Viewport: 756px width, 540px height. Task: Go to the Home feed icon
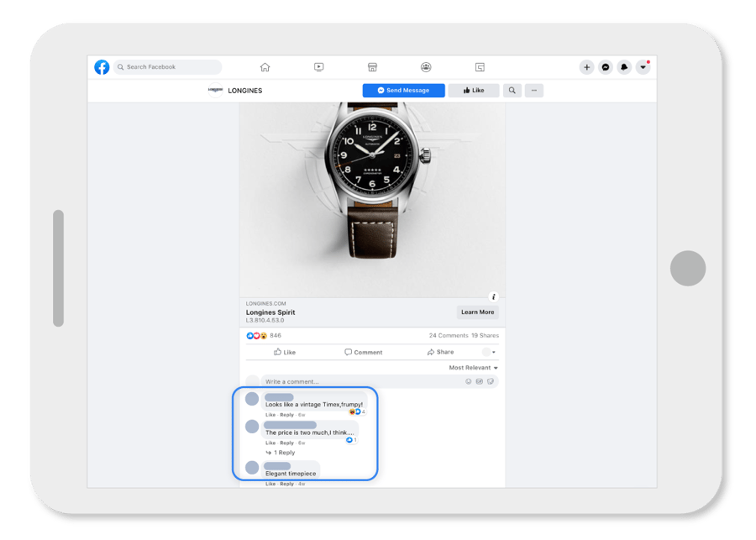[x=265, y=67]
